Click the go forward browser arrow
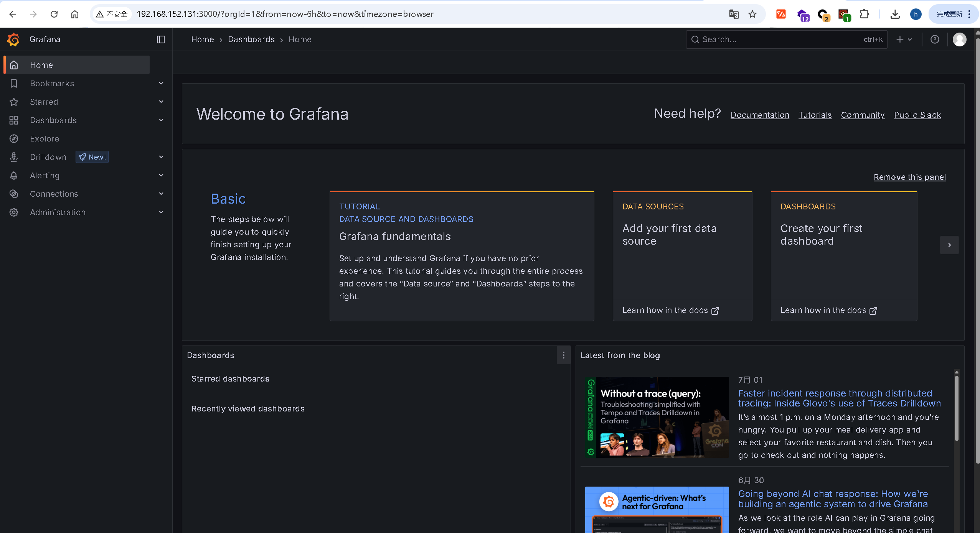The width and height of the screenshot is (980, 533). click(33, 14)
